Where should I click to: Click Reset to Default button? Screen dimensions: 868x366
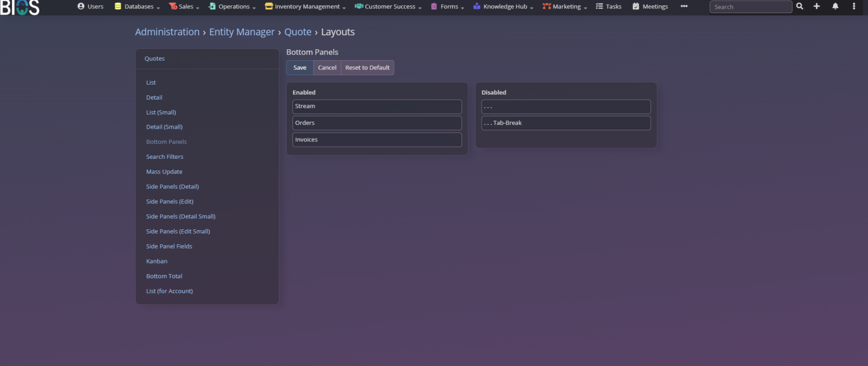[x=367, y=68]
